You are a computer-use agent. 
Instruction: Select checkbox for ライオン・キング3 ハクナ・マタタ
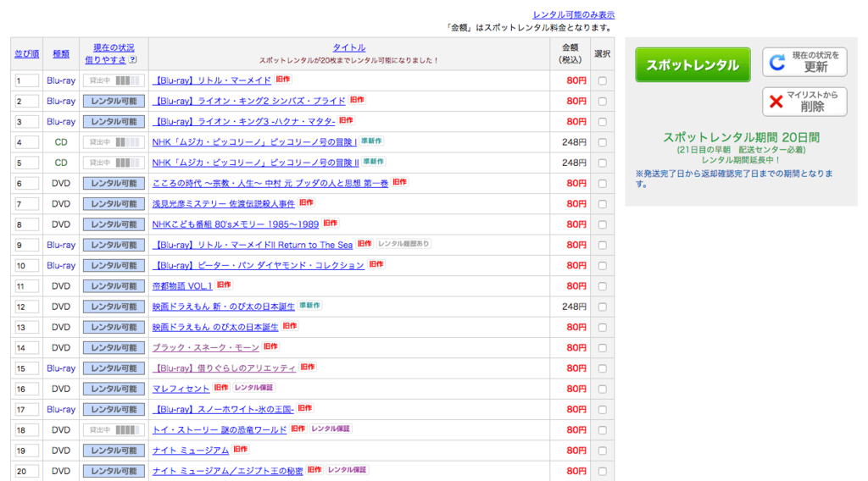tap(603, 122)
